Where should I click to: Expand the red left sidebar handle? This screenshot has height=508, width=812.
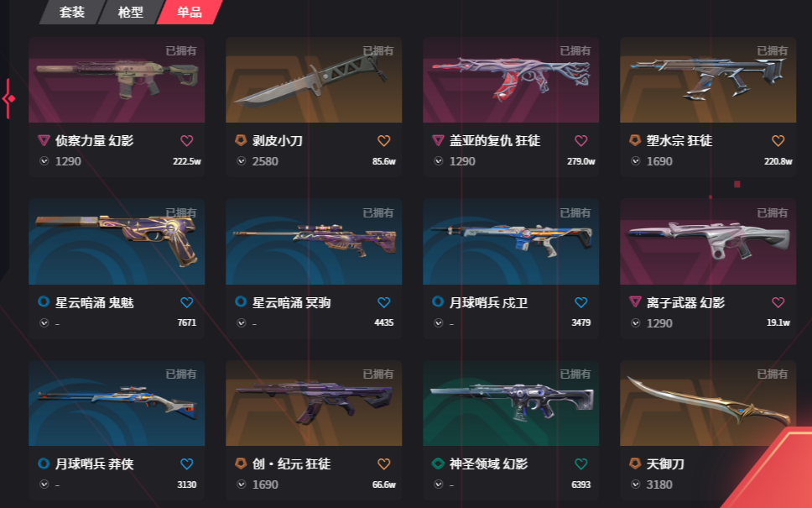[8, 98]
